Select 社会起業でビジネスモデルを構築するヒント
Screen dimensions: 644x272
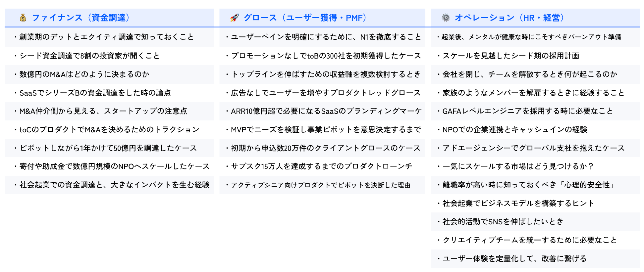pyautogui.click(x=535, y=203)
